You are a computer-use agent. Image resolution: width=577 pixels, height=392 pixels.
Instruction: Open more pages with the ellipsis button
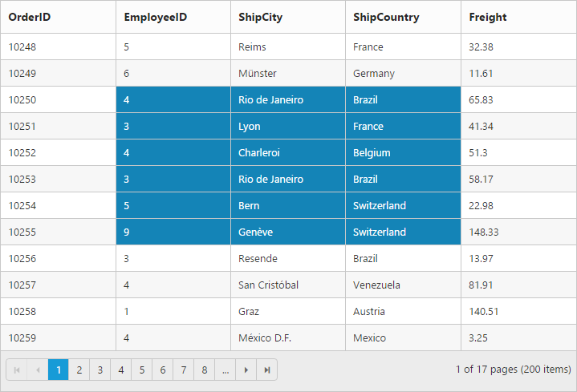coord(226,370)
